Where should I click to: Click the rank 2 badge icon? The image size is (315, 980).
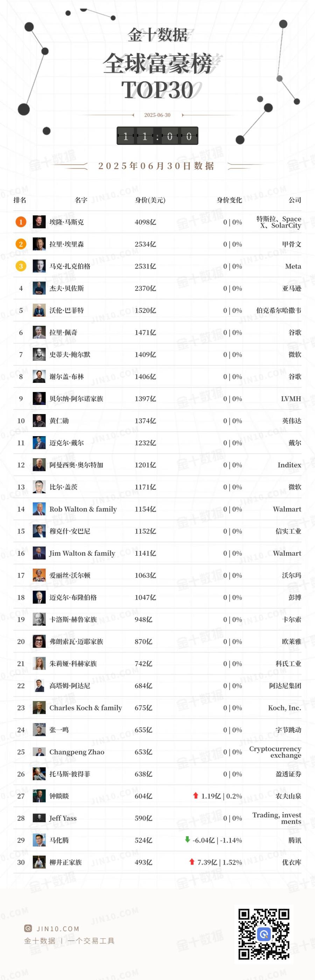21,244
